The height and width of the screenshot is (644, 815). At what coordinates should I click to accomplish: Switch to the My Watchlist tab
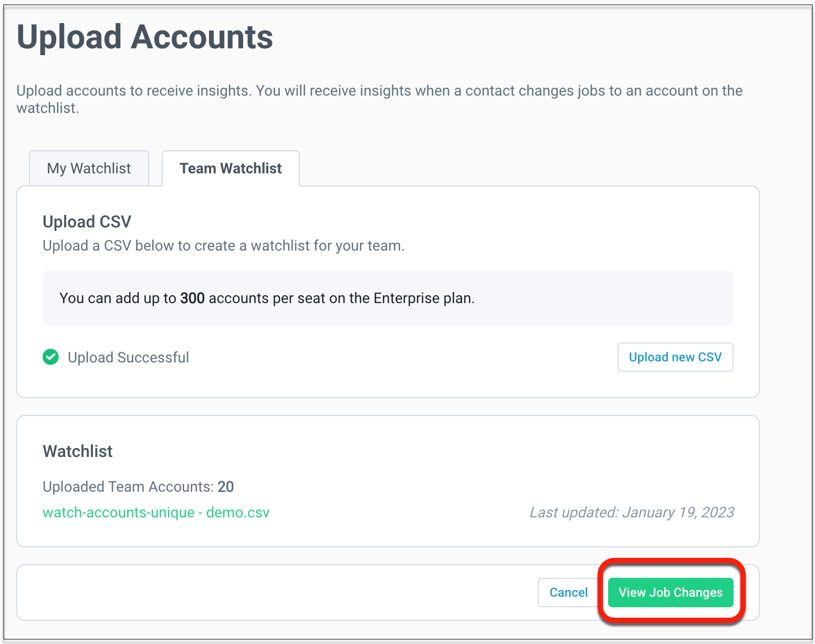[x=89, y=168]
